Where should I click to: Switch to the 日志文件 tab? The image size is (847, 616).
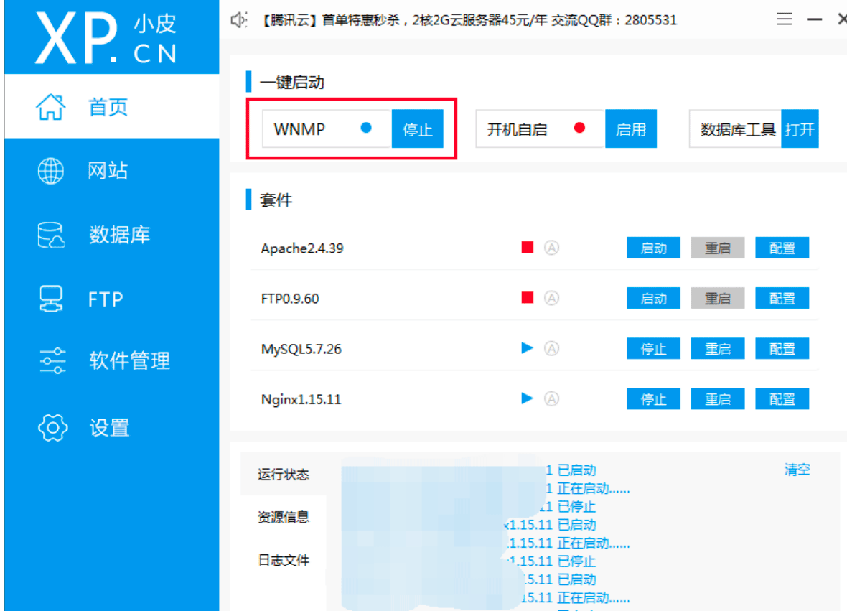pyautogui.click(x=284, y=560)
